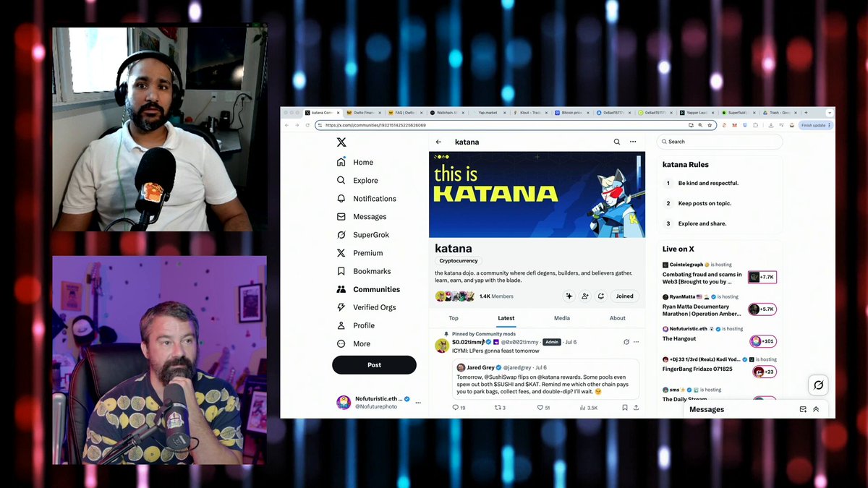The height and width of the screenshot is (488, 868).
Task: Click the browser back arrow
Action: (x=286, y=125)
